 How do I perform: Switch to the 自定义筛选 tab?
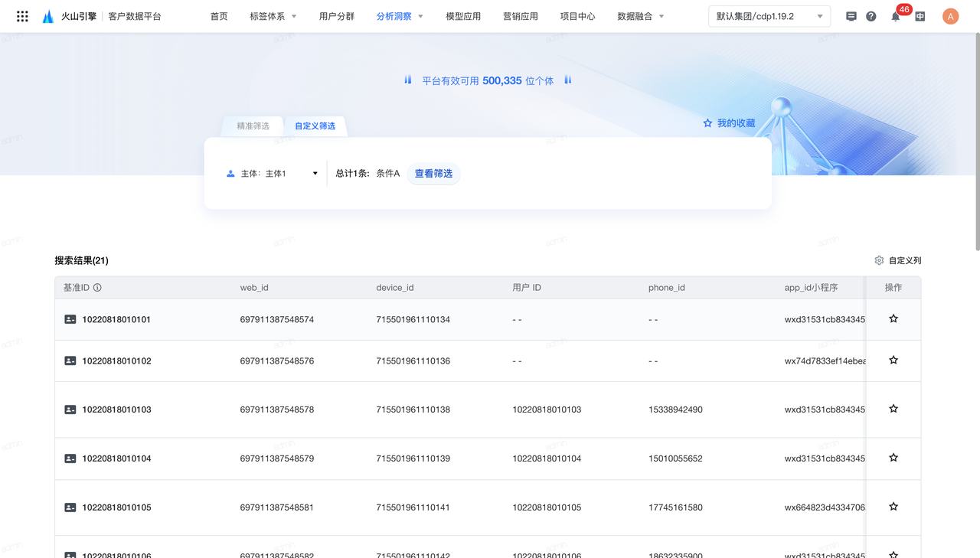(x=315, y=126)
